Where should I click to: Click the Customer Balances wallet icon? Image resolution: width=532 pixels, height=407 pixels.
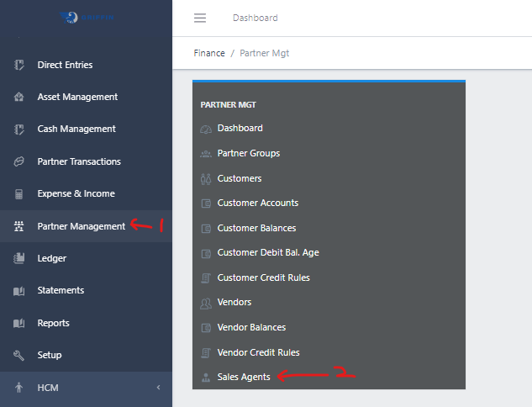click(206, 229)
